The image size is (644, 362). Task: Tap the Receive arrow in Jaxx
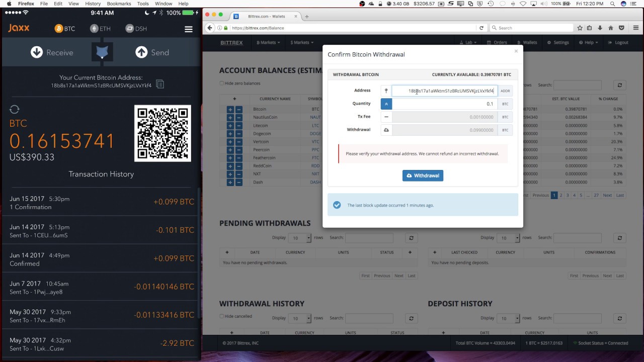(x=37, y=52)
